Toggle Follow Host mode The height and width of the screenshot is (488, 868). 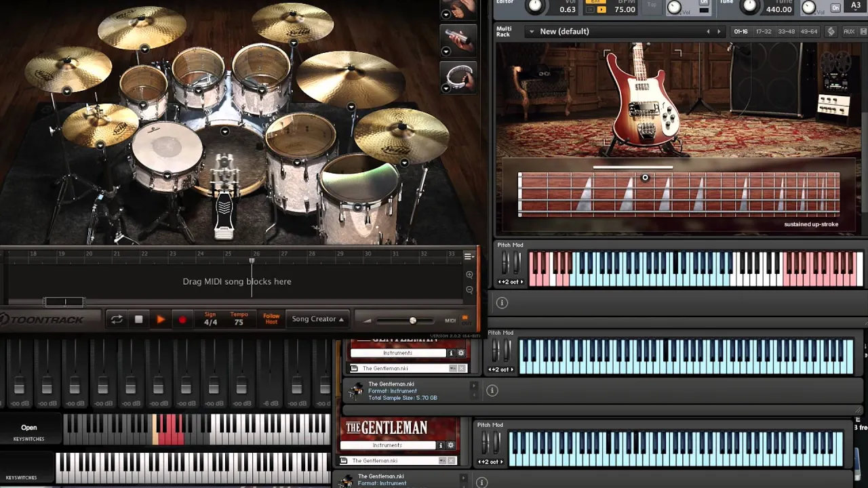[x=271, y=319]
